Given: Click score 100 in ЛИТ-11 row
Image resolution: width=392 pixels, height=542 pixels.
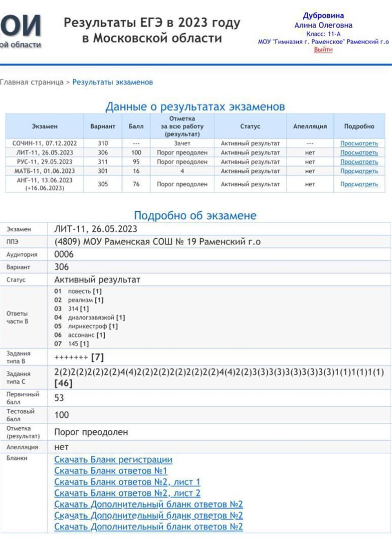Looking at the screenshot, I should 136,152.
